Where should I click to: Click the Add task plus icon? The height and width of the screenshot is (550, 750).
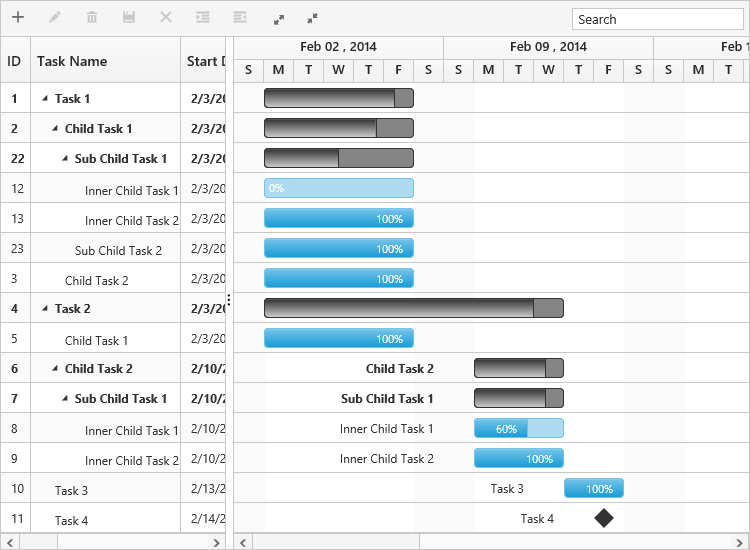click(x=18, y=18)
